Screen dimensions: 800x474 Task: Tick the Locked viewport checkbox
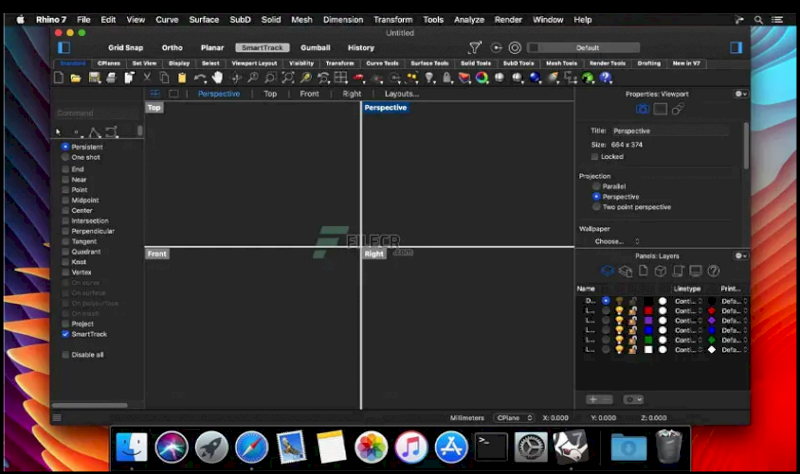pos(596,157)
